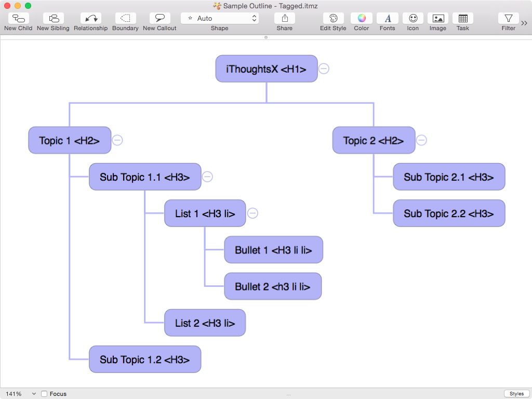The image size is (532, 399).
Task: Collapse the iThoughtsX root node
Action: point(324,69)
